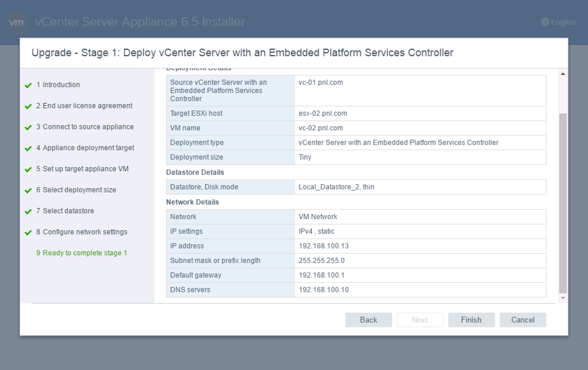Click the IP address 192.168.100.13

tap(324, 246)
